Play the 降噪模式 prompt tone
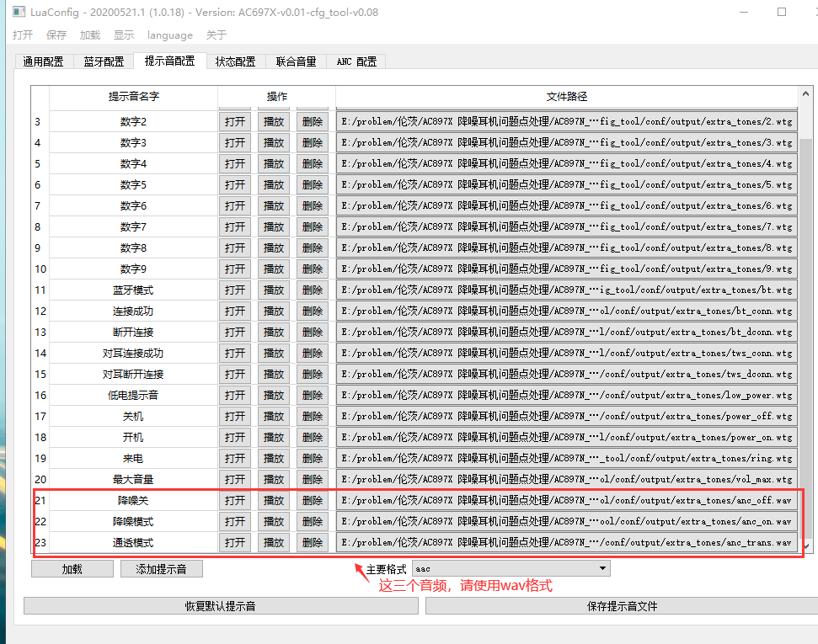 [x=273, y=521]
